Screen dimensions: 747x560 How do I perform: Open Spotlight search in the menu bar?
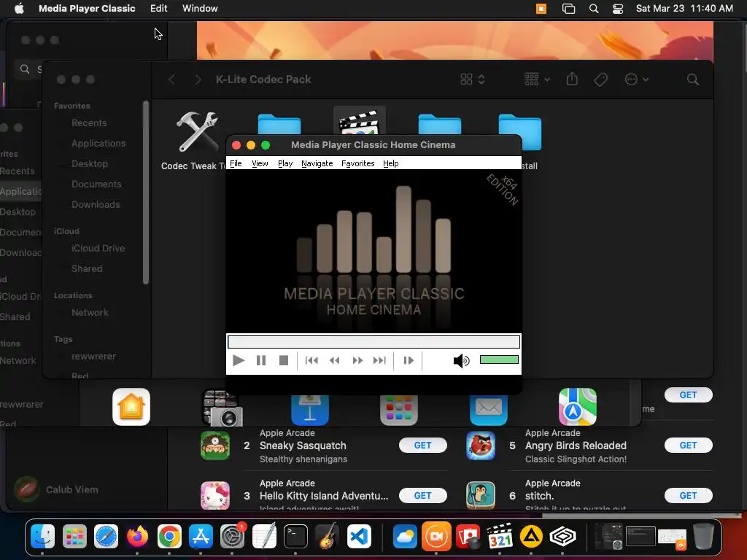pyautogui.click(x=594, y=9)
